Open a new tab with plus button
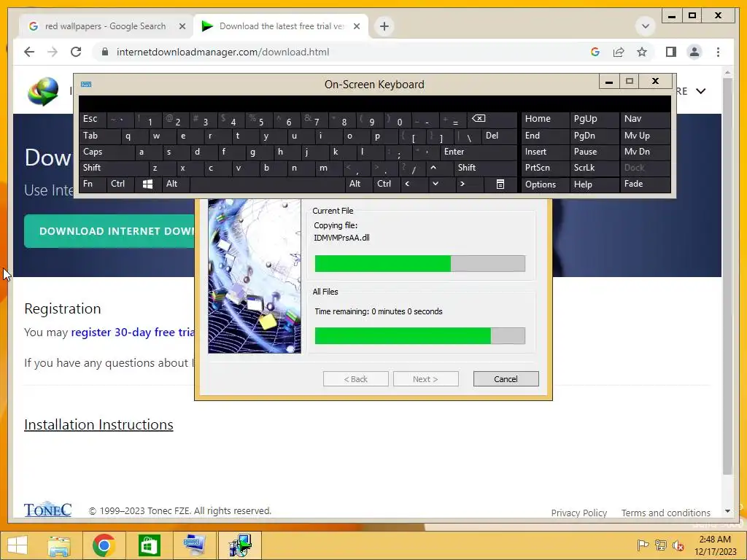 pyautogui.click(x=384, y=26)
